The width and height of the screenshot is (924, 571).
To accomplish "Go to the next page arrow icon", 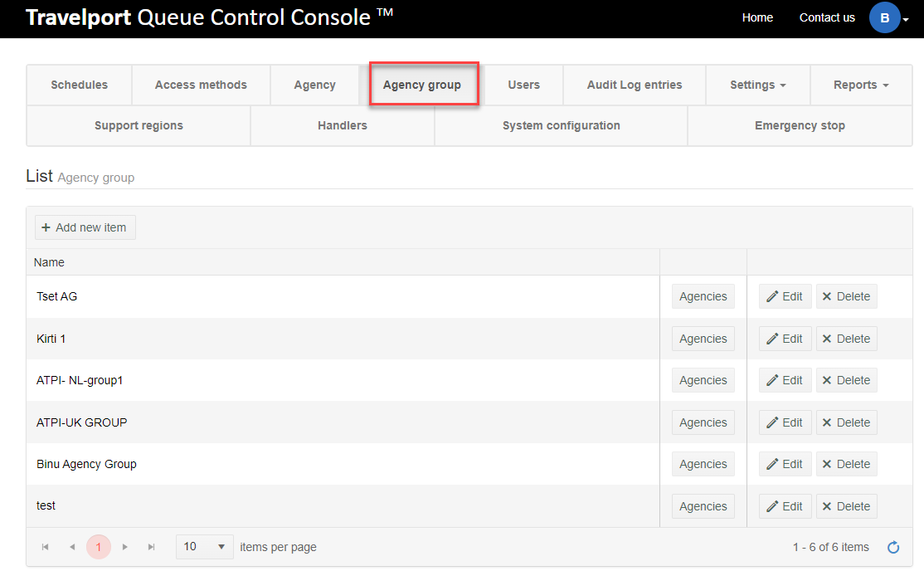I will click(125, 547).
